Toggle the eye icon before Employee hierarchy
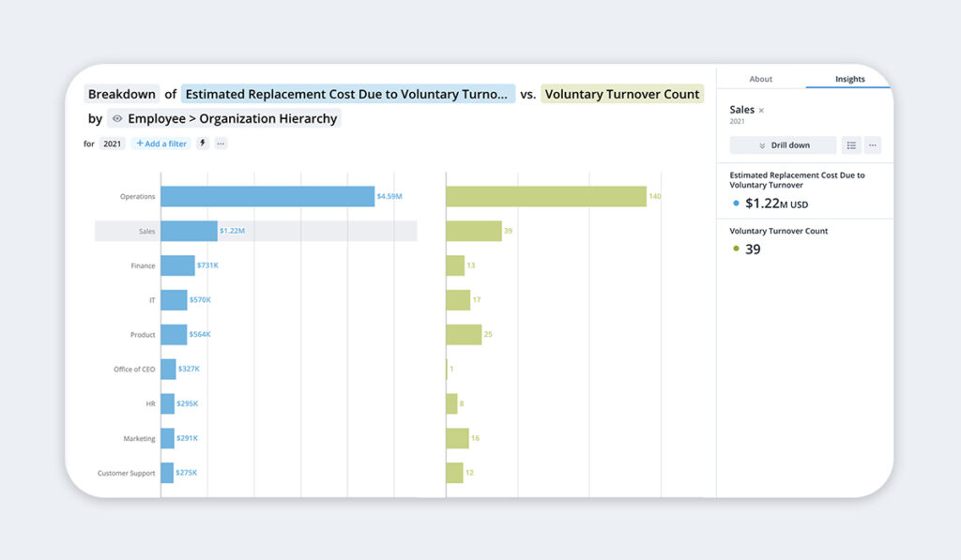The height and width of the screenshot is (560, 961). [x=117, y=118]
